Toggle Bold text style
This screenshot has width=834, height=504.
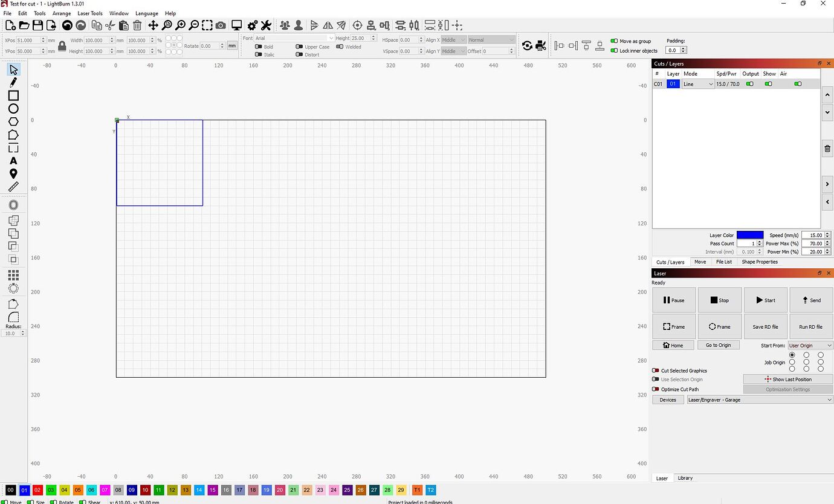(x=259, y=47)
